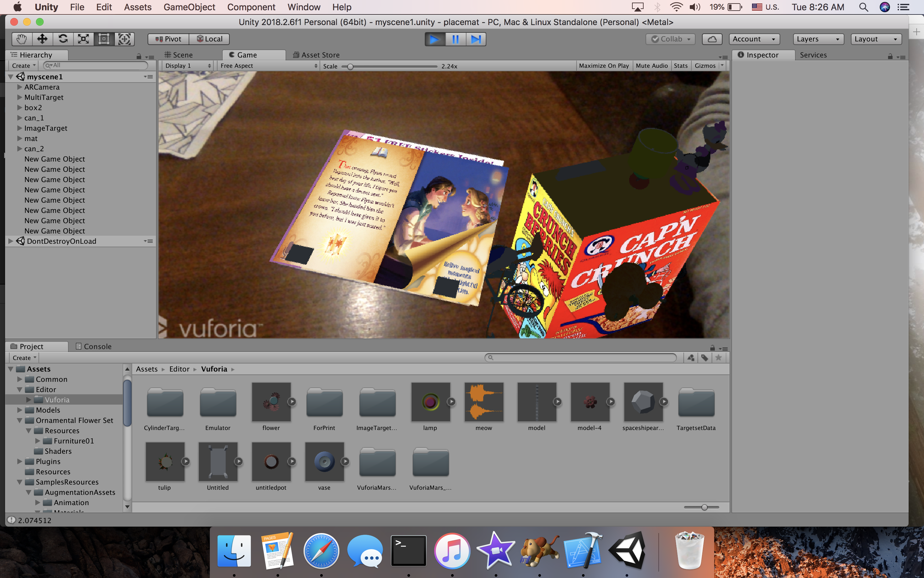924x578 pixels.
Task: Save search to favorites star
Action: (719, 358)
